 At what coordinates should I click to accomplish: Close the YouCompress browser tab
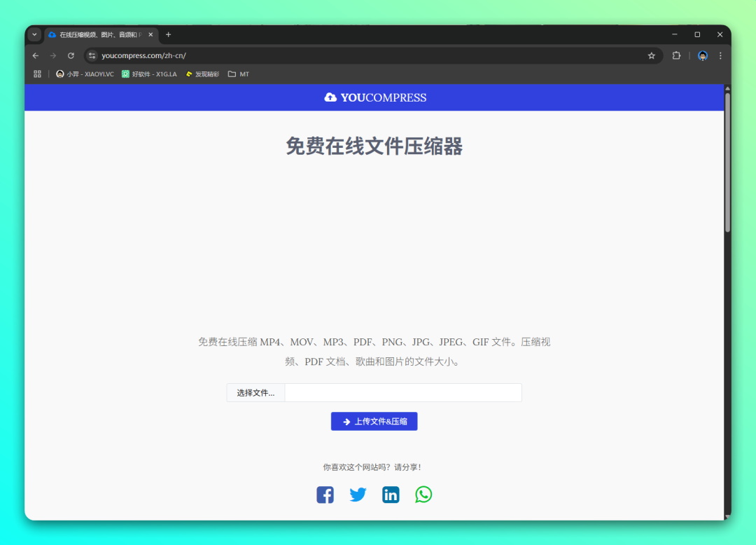[150, 35]
